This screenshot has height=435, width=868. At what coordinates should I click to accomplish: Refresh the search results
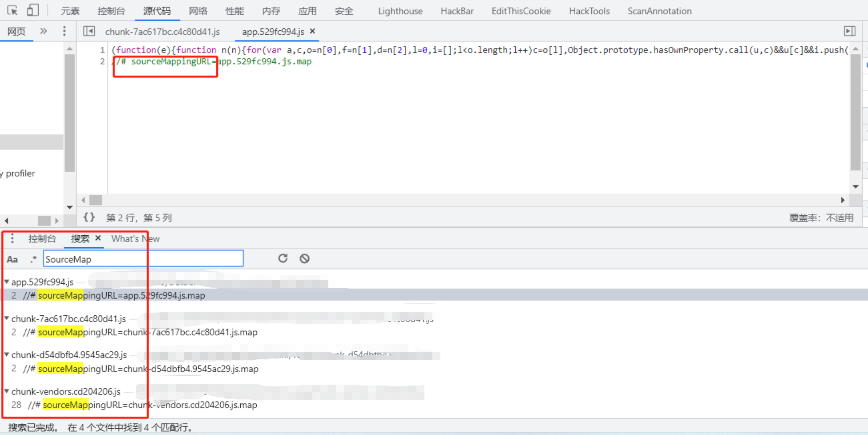(x=283, y=258)
